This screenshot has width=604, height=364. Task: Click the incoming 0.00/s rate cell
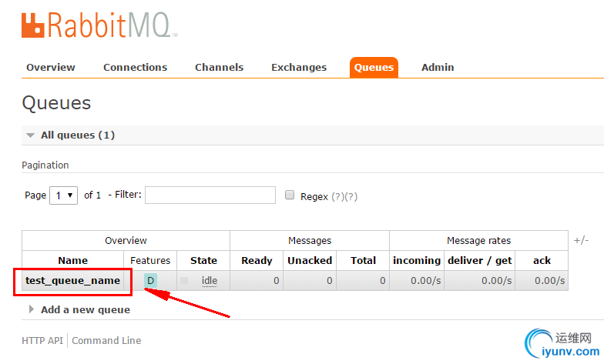click(417, 280)
